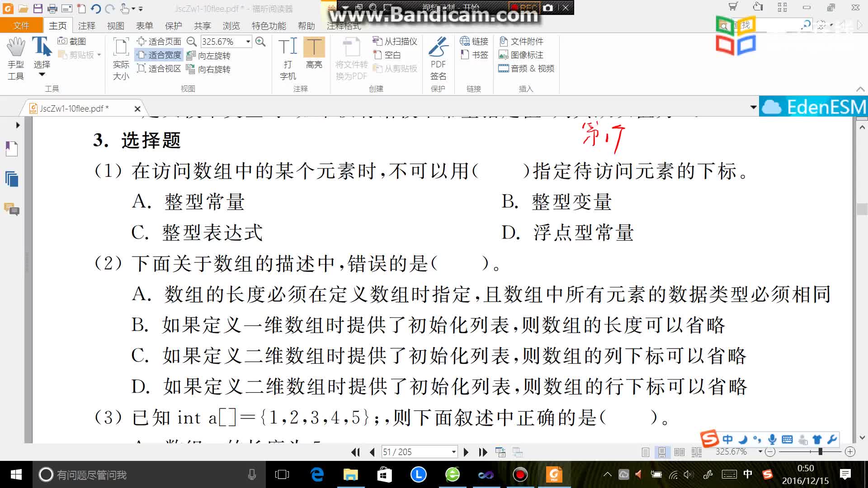The image size is (868, 488).
Task: Rotate the page left (向左旋转)
Action: pos(208,56)
